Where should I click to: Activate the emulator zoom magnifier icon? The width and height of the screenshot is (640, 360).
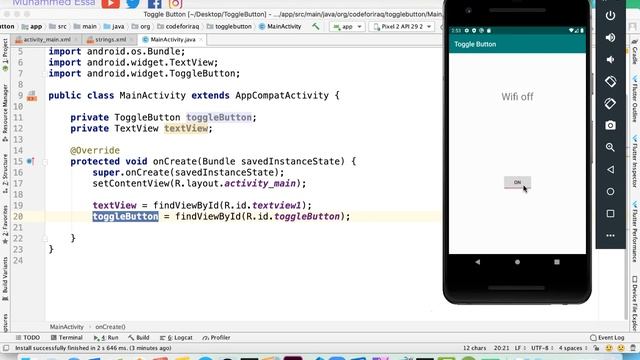click(610, 147)
